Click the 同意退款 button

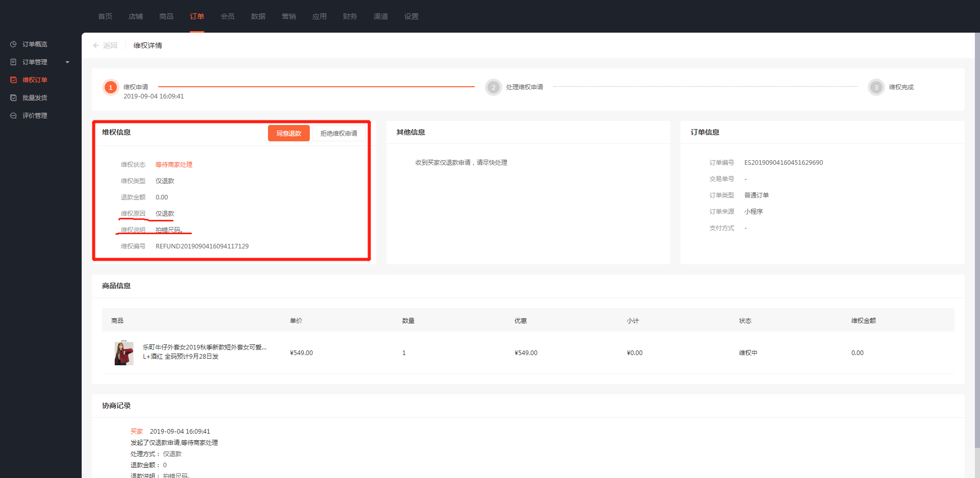pos(289,133)
